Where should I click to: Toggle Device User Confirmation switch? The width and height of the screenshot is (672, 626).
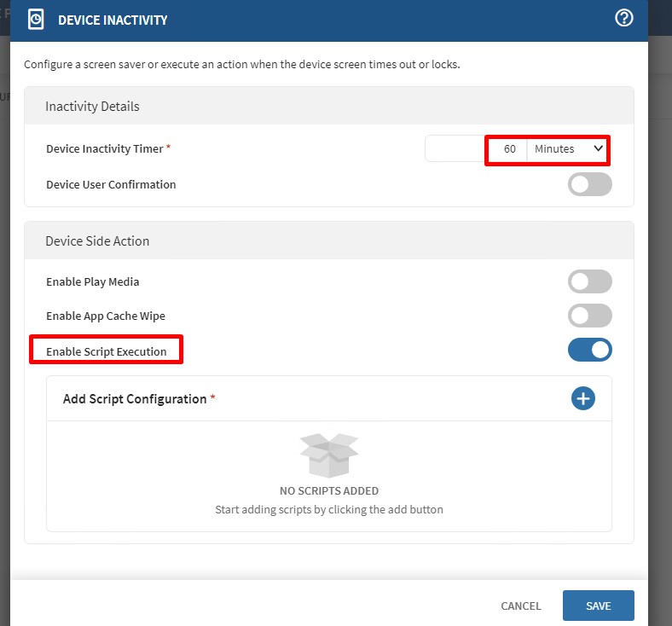589,184
